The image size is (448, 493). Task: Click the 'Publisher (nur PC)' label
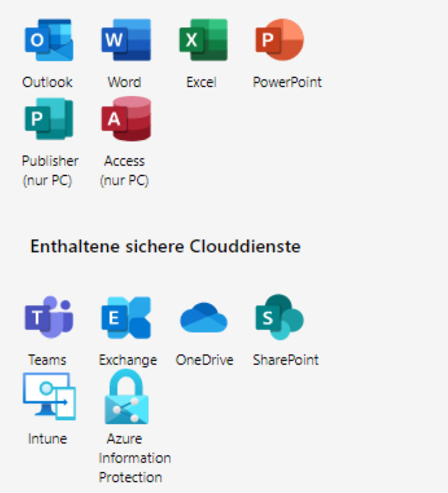pos(50,171)
